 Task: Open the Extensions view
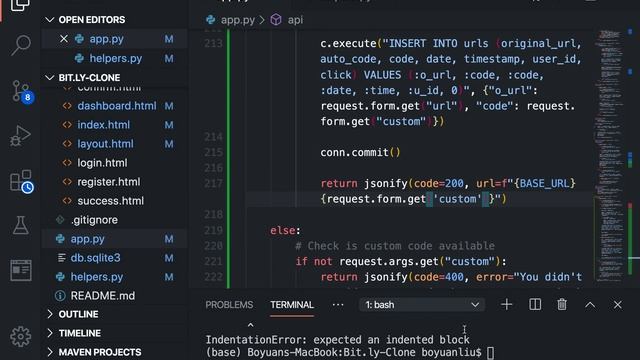click(21, 181)
